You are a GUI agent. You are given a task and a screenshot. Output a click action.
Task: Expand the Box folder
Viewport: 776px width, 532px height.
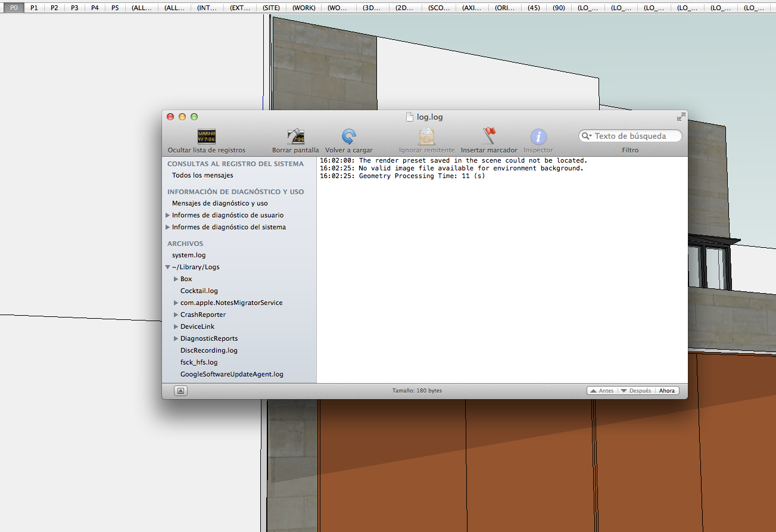(176, 279)
